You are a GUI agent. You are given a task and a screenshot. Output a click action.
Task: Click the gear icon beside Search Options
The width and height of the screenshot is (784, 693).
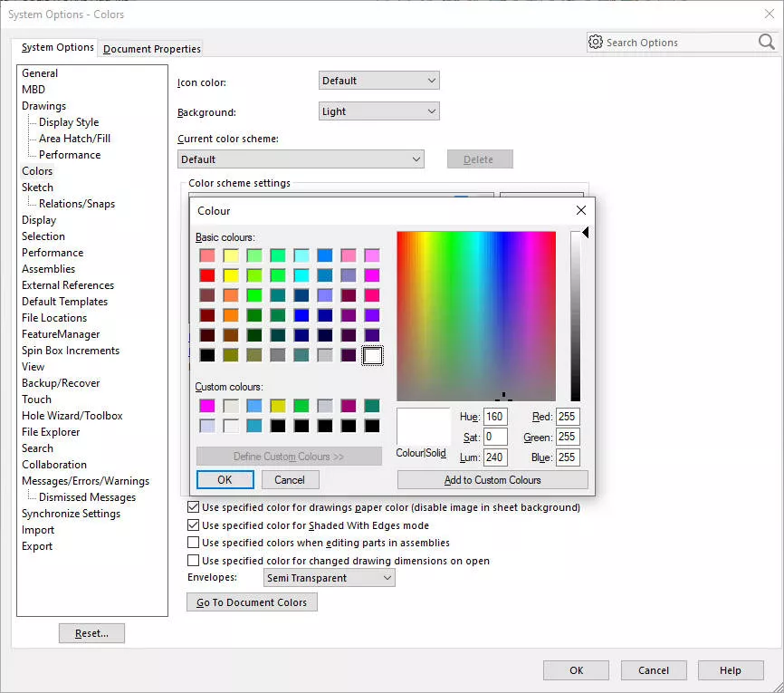(x=596, y=42)
